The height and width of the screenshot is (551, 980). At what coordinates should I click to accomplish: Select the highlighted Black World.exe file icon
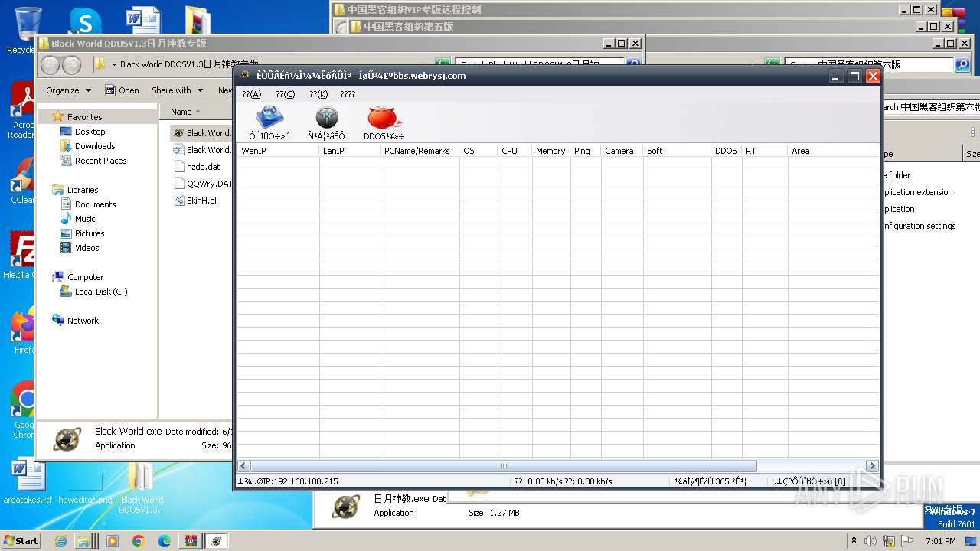178,132
